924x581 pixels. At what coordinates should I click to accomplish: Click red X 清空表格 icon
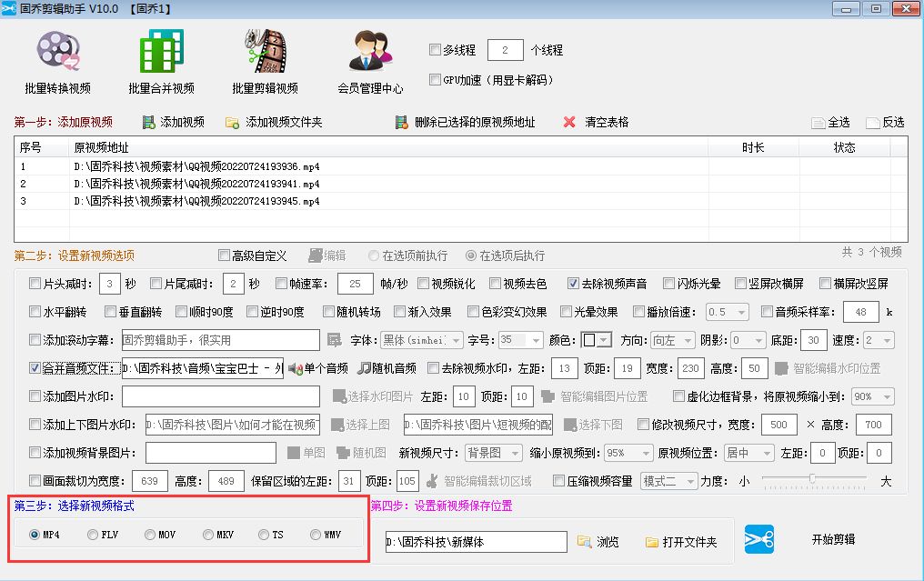(569, 122)
